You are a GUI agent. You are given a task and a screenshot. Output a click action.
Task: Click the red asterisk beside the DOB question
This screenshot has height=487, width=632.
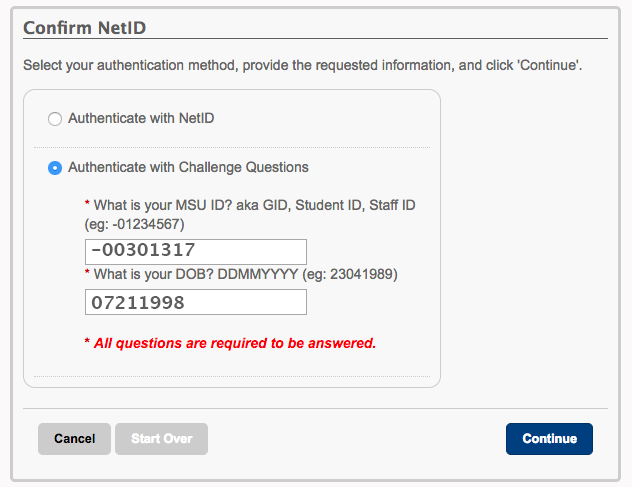point(87,272)
